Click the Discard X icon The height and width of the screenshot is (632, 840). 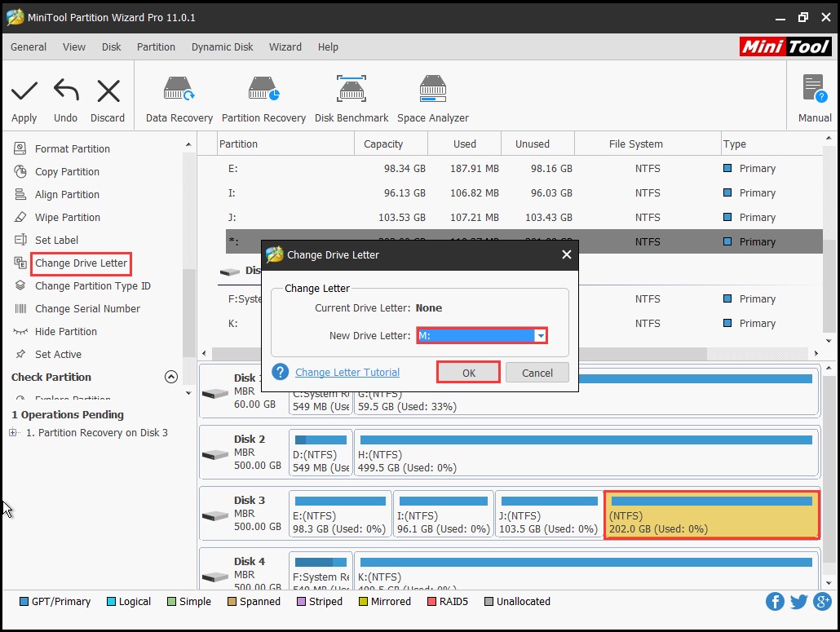click(108, 91)
